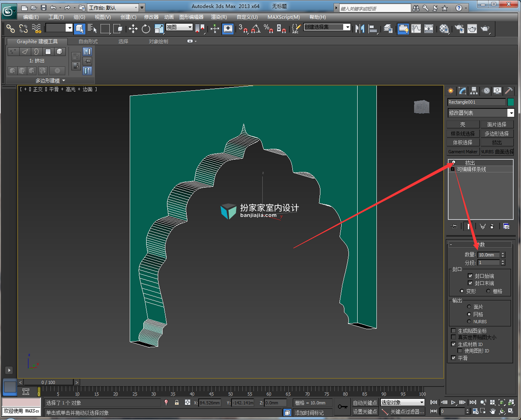Toggle the 封口末端 checkbox
The image size is (521, 420).
coord(470,283)
